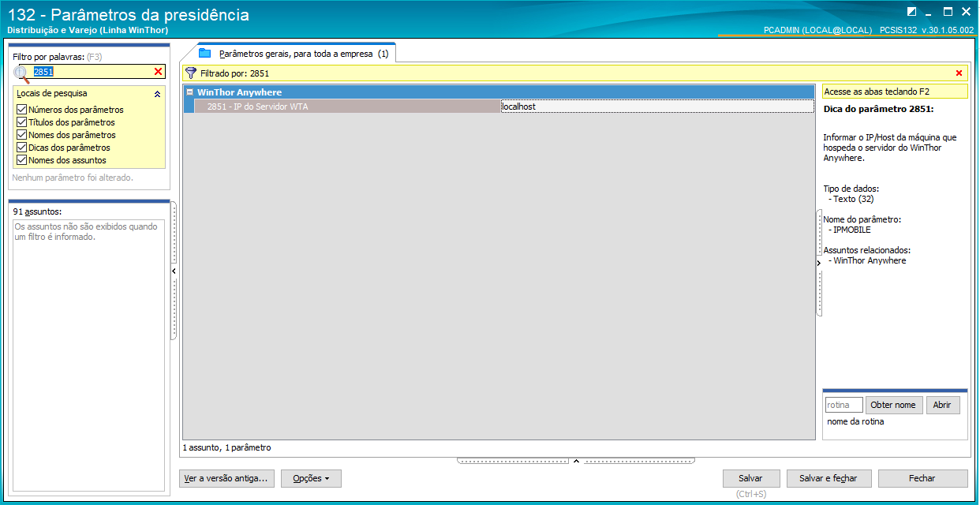
Task: Click 'Dica do parâmetro 2851:' heading
Action: pyautogui.click(x=878, y=109)
